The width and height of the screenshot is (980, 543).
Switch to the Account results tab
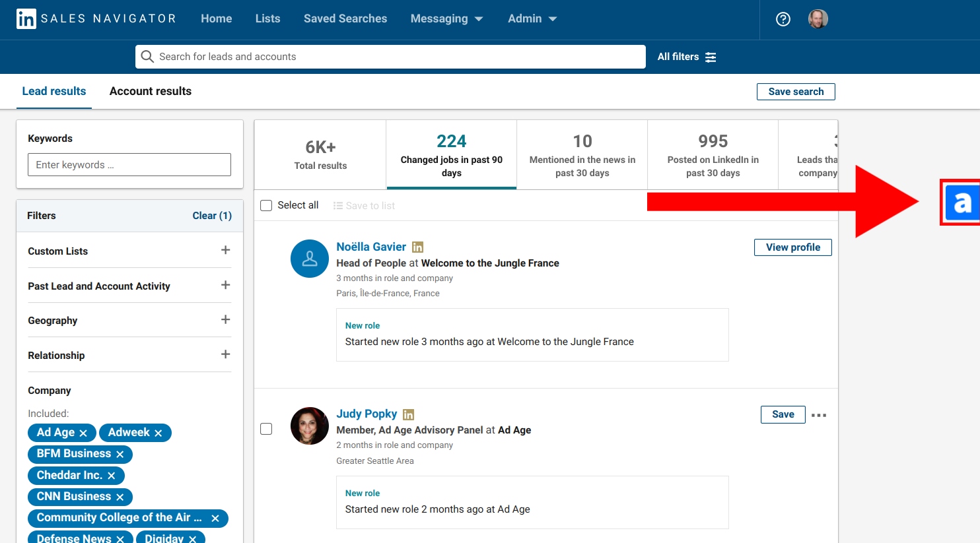(151, 91)
